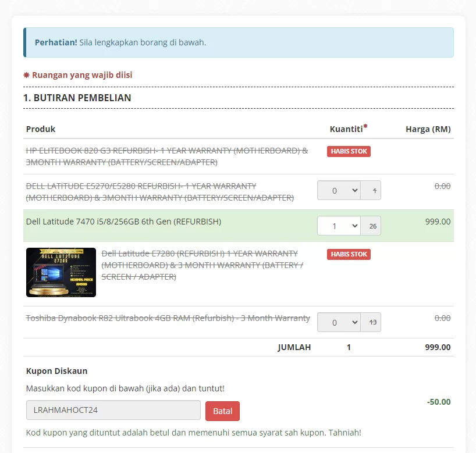Image resolution: width=476 pixels, height=453 pixels.
Task: Open the Dell Latitude E7280 product thumbnail
Action: pyautogui.click(x=61, y=273)
